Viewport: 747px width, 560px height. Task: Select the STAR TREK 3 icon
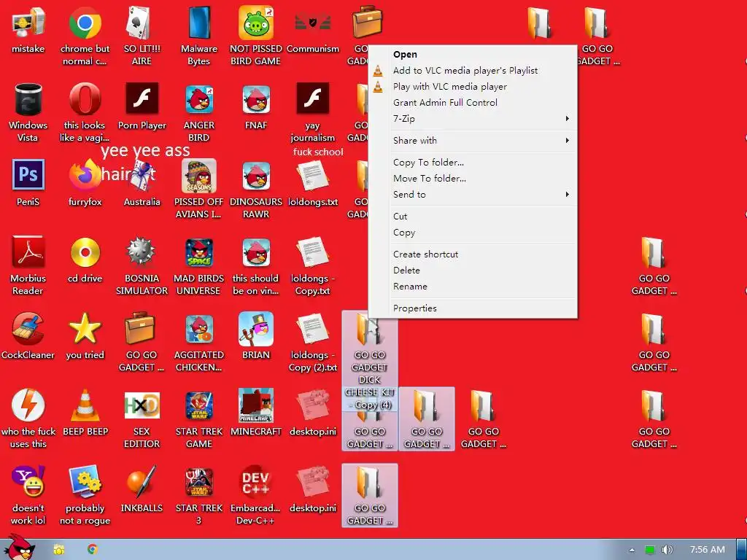tap(198, 495)
